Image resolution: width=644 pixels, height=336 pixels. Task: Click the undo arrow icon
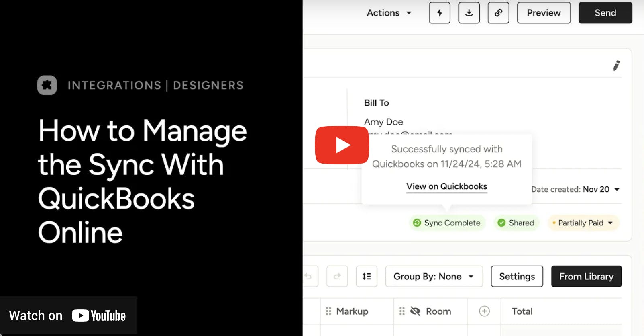coord(308,276)
